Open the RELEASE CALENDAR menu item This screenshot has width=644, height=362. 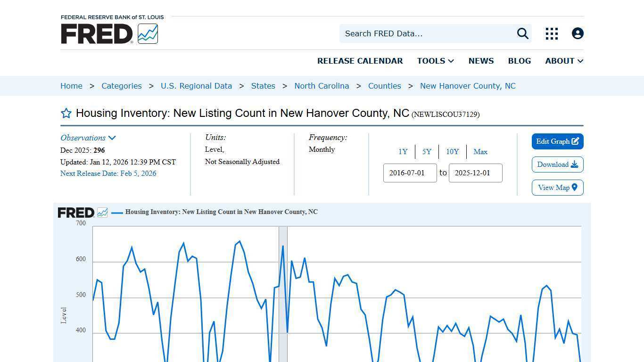(x=360, y=61)
